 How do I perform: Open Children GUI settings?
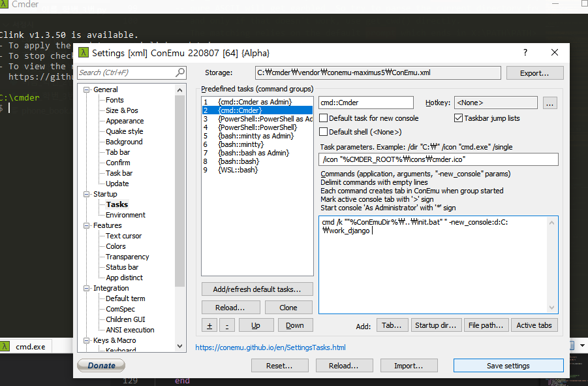[125, 319]
